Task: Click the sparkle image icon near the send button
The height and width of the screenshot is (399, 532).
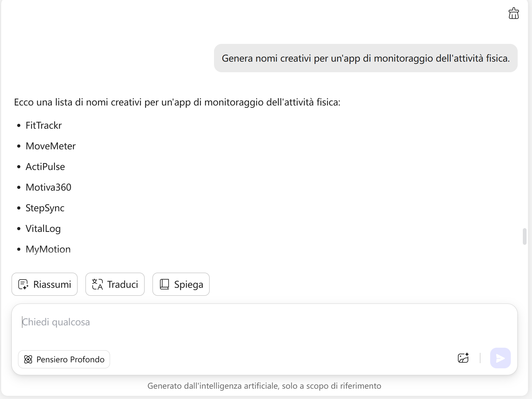Action: (463, 358)
